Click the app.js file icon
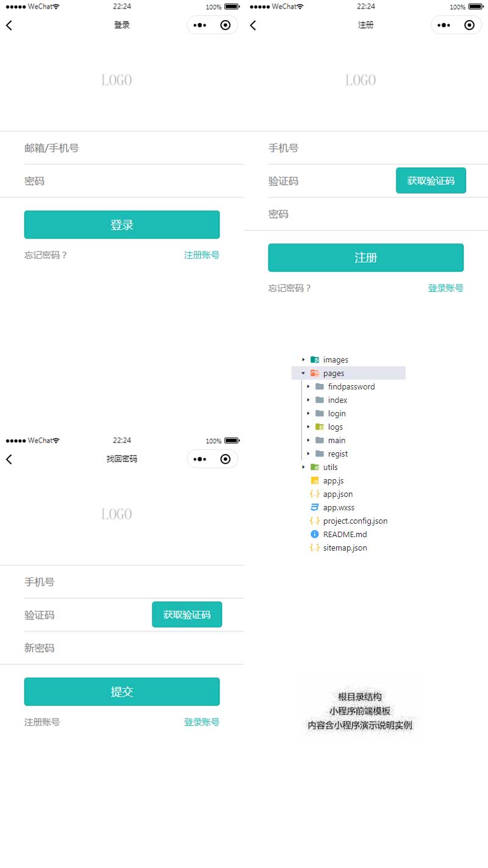Screen dimensions: 488x868 click(315, 480)
